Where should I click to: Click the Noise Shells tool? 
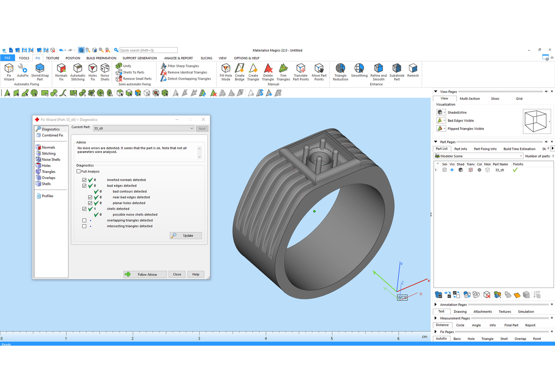tap(105, 72)
